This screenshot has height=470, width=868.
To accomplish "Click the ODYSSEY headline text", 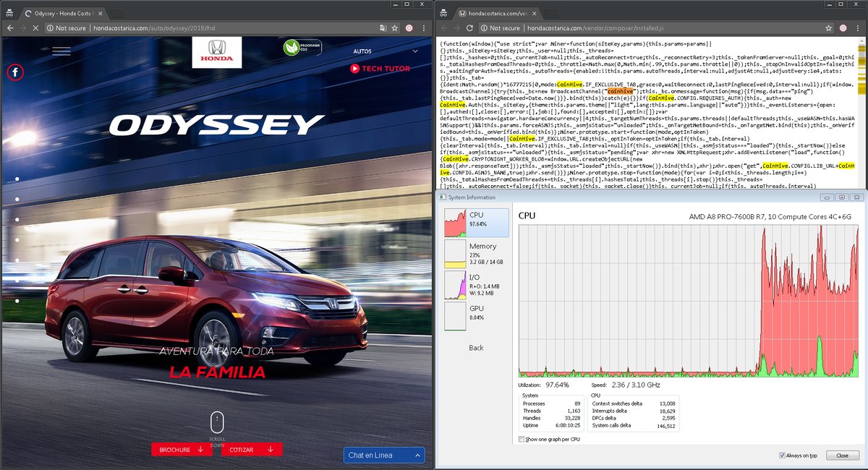I will click(x=217, y=125).
